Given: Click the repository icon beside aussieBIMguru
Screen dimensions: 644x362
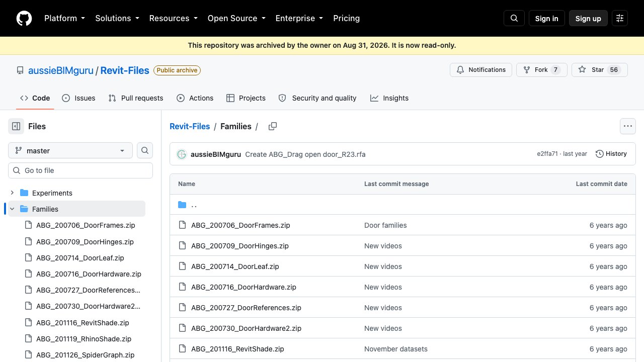Looking at the screenshot, I should tap(20, 70).
